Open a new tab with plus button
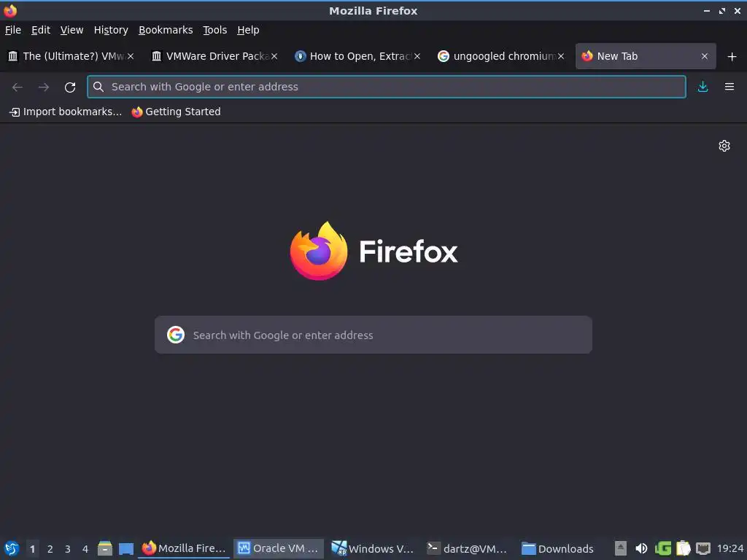 (x=732, y=56)
